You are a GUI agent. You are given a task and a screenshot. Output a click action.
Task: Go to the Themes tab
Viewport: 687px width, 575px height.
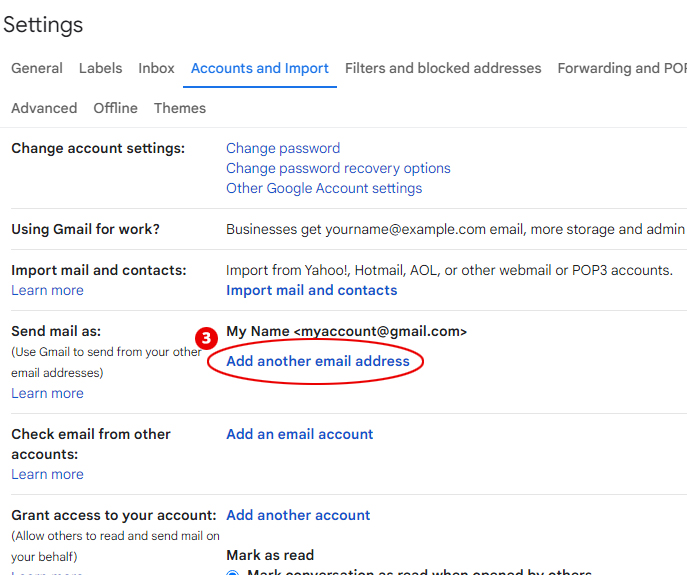(x=180, y=108)
